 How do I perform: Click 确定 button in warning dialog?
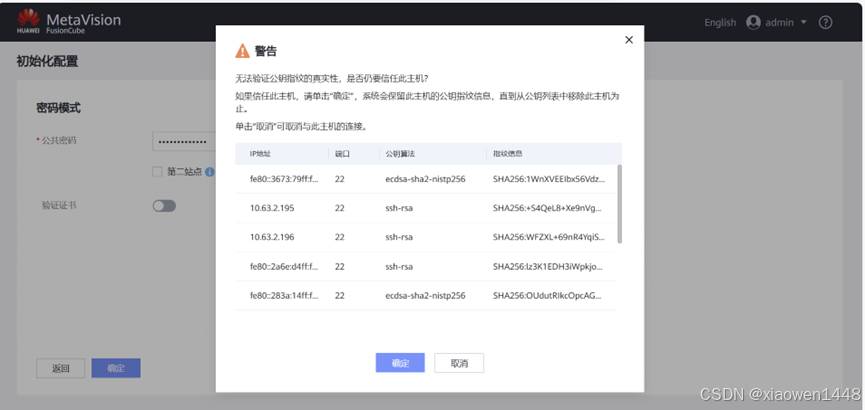click(400, 363)
